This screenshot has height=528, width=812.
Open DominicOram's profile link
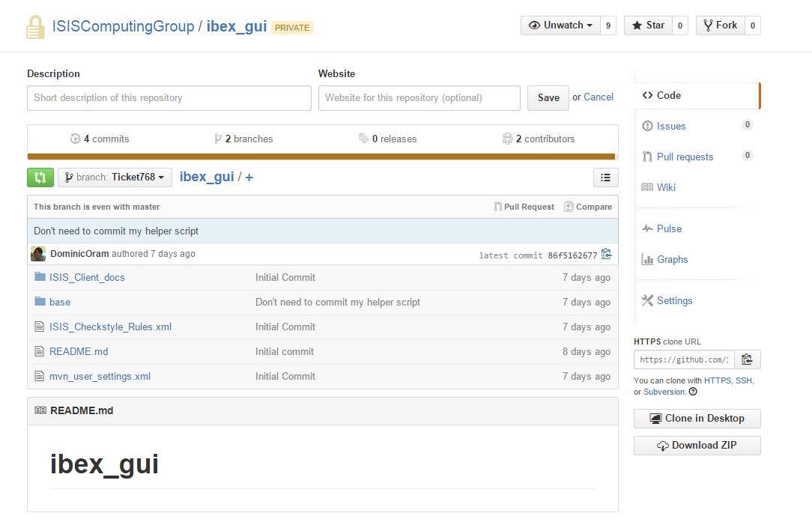click(79, 254)
